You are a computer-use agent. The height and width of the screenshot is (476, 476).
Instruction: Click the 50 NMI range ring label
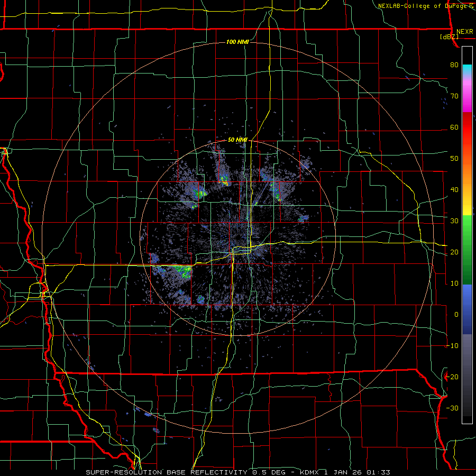(x=237, y=140)
